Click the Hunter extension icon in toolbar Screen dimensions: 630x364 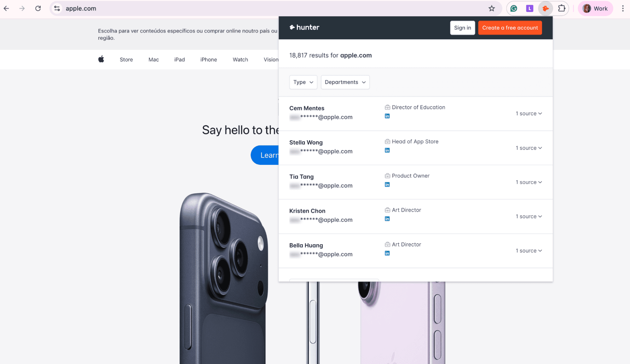(x=546, y=9)
